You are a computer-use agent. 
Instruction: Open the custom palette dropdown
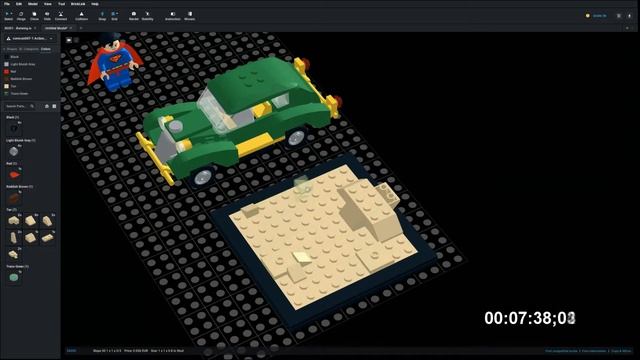30,38
